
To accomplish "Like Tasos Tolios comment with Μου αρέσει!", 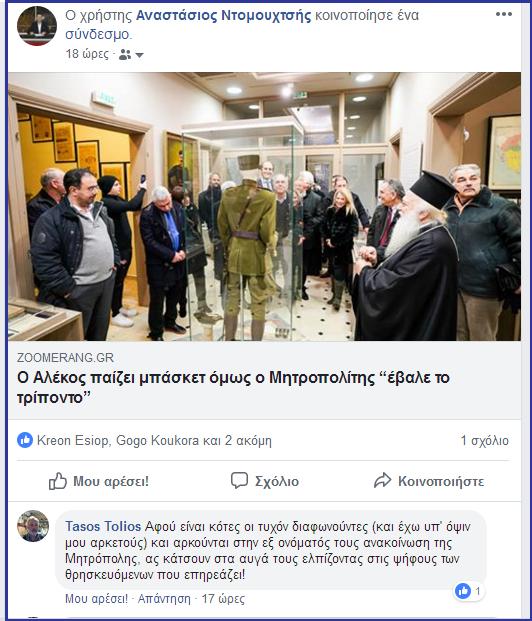I will tap(97, 598).
